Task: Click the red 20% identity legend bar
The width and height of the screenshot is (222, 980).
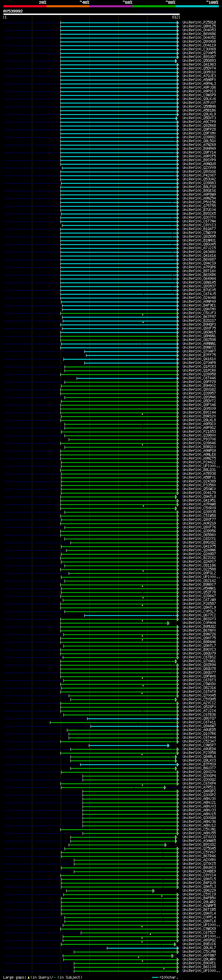Action: coord(25,7)
